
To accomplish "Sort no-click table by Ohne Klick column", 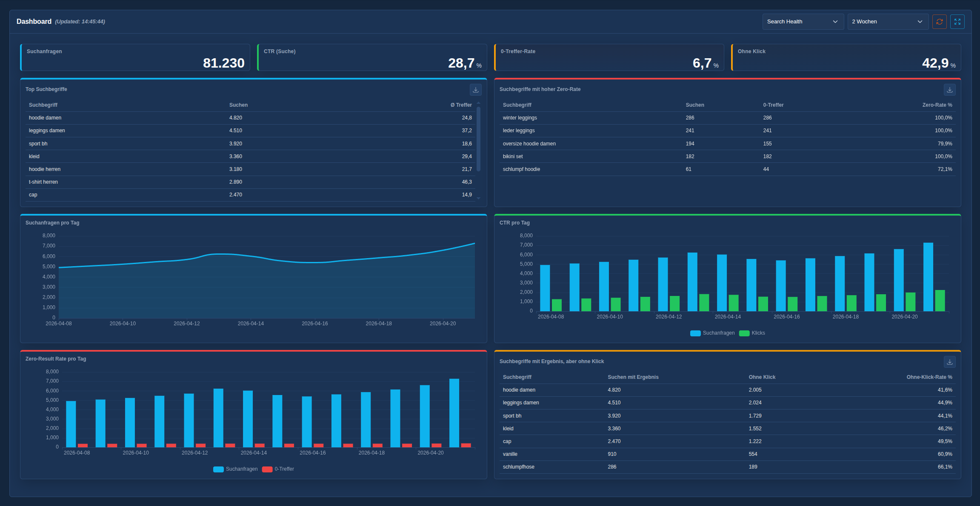I will click(762, 377).
